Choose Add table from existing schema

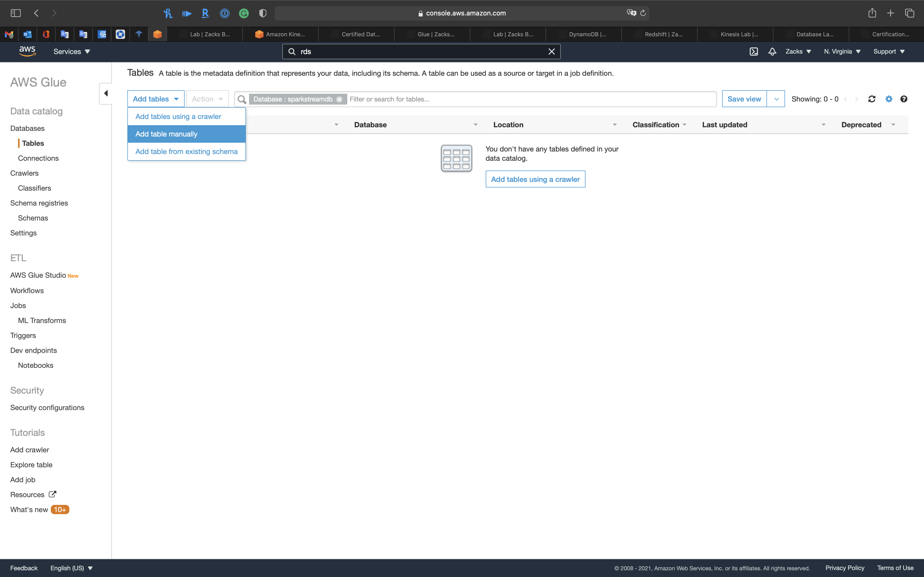click(x=186, y=151)
